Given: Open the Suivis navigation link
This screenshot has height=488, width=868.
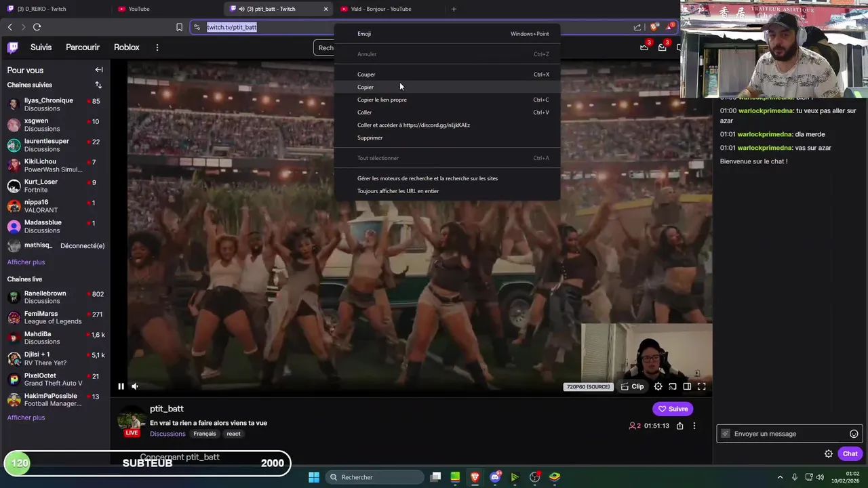Looking at the screenshot, I should click(41, 47).
